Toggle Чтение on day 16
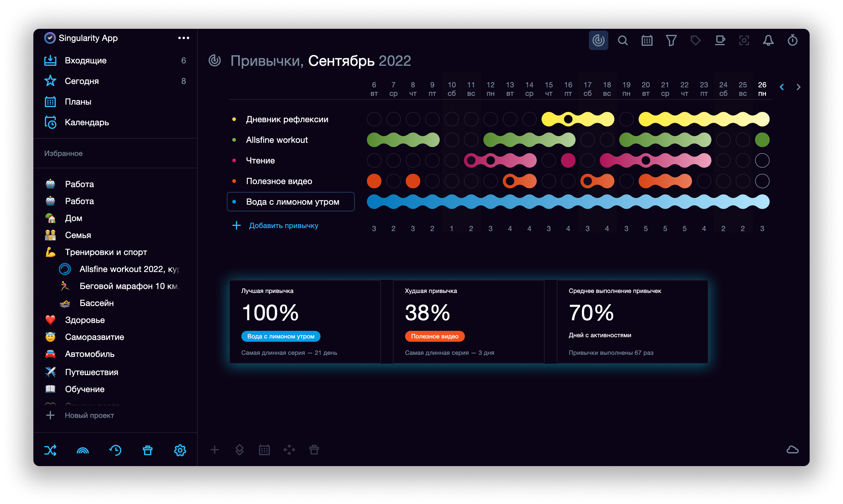 (x=568, y=161)
